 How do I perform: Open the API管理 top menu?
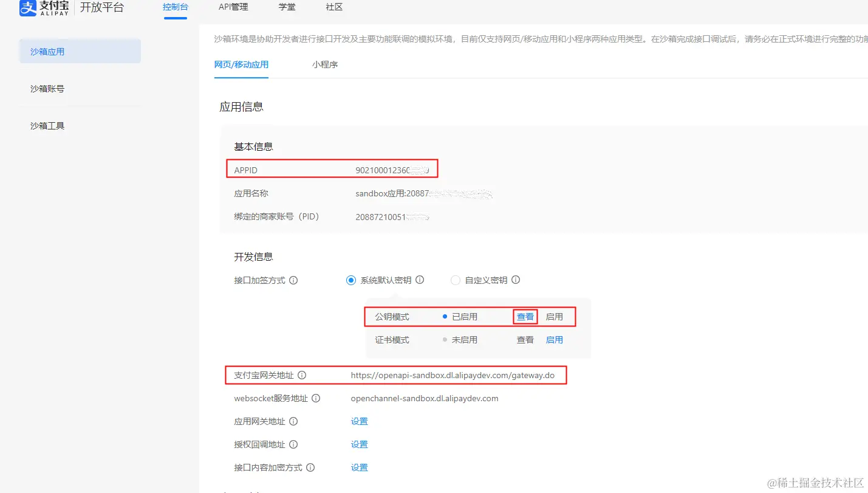click(x=233, y=7)
